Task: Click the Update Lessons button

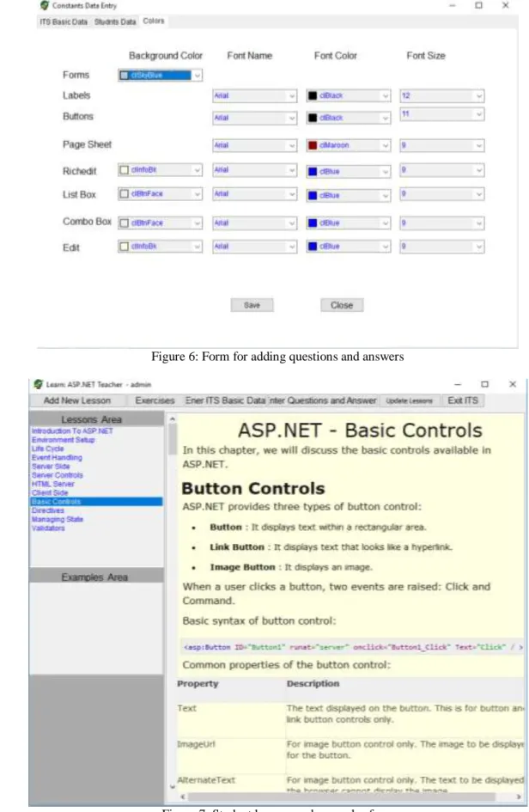Action: [x=409, y=400]
